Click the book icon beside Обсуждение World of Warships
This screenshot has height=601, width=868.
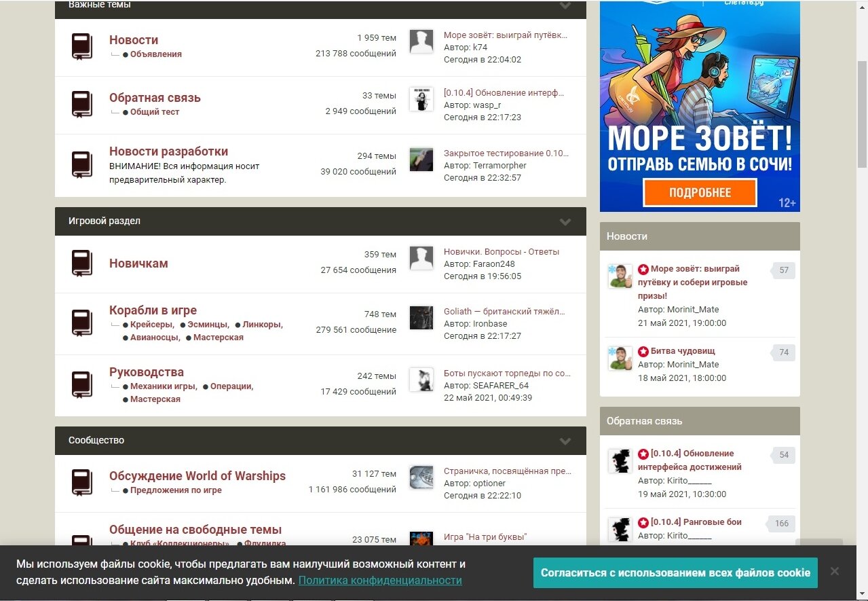82,482
